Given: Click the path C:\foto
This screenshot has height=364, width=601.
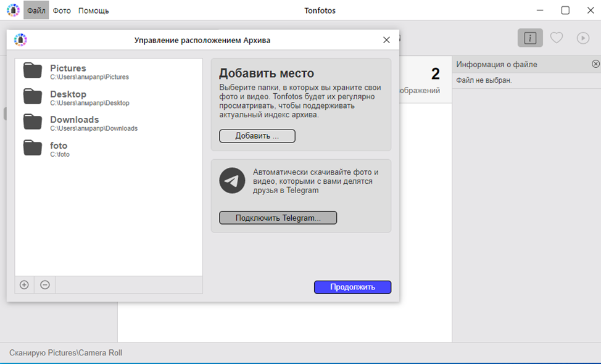Looking at the screenshot, I should [60, 154].
